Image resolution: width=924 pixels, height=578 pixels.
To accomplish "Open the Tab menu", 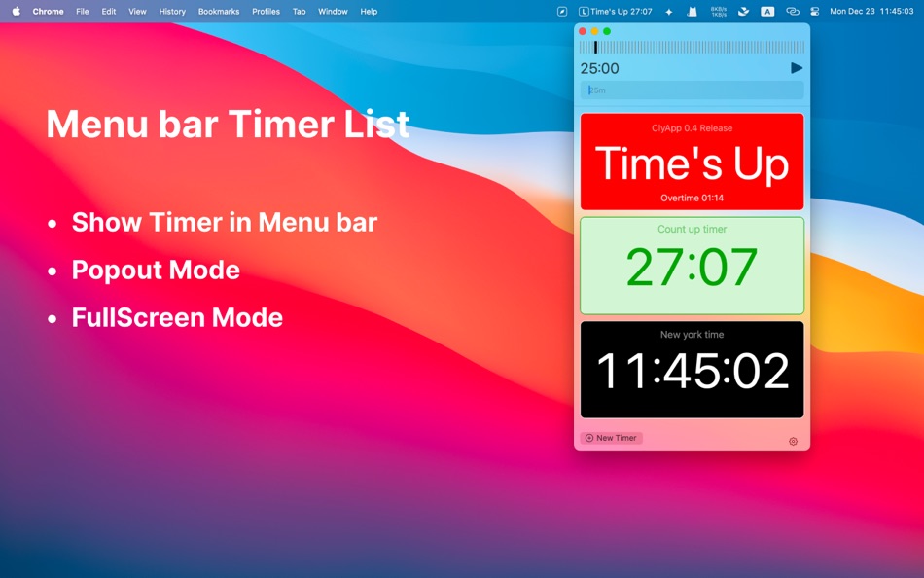I will tap(300, 12).
